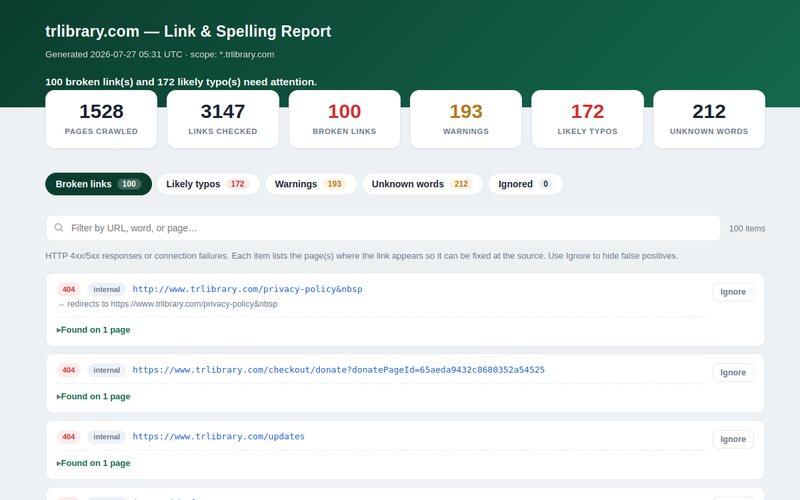Click the Generated 2026-07-27 05:31 UTC text
This screenshot has width=800, height=500.
[160, 54]
